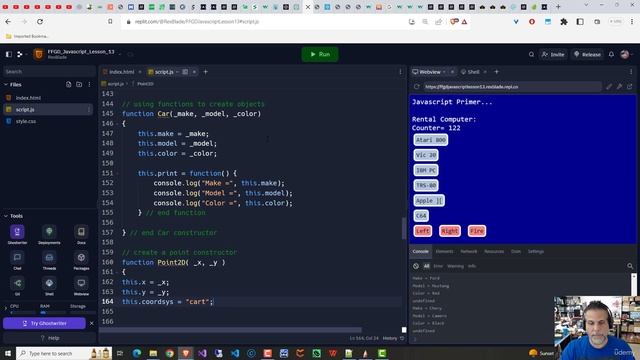Open notifications bell
The height and width of the screenshot is (360, 640).
(611, 54)
